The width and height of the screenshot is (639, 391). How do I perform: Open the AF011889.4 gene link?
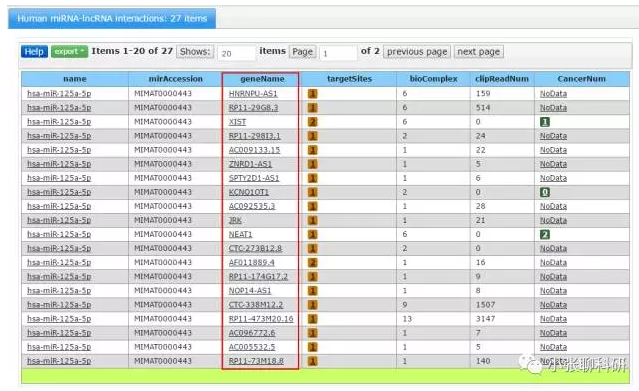(x=251, y=263)
